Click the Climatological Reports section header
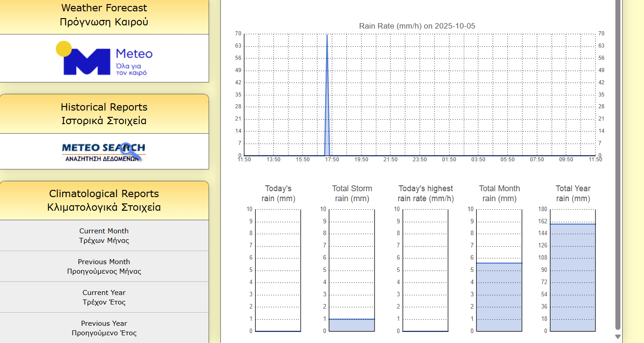 point(104,200)
